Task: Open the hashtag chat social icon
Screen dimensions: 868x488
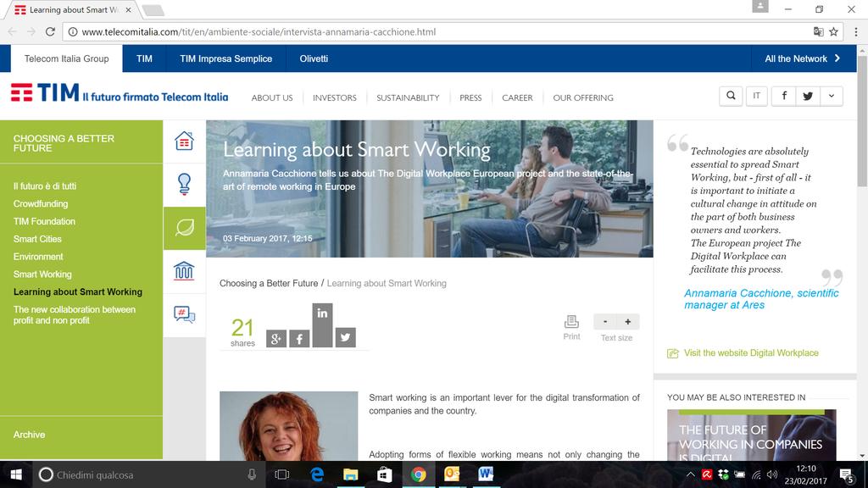Action: pyautogui.click(x=184, y=314)
